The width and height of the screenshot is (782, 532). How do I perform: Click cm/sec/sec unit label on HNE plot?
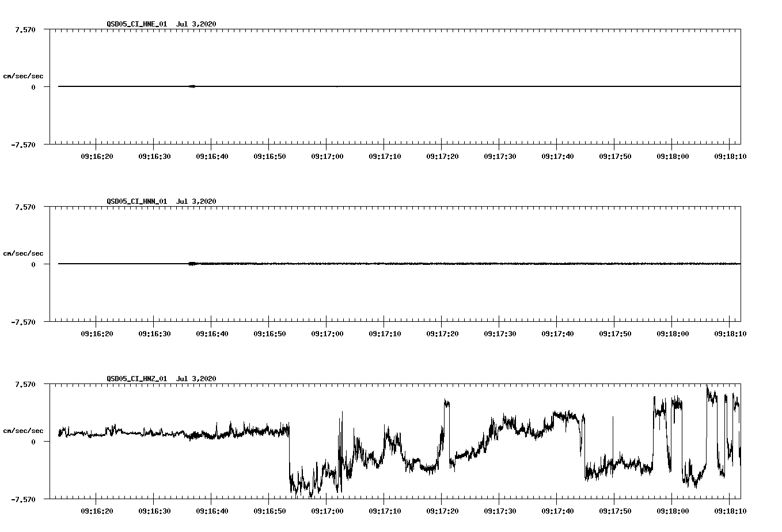(x=23, y=76)
